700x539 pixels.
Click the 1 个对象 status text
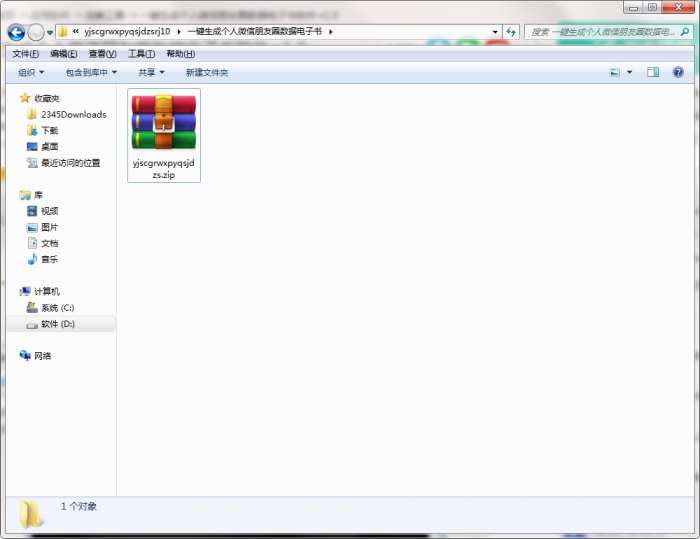(x=79, y=506)
